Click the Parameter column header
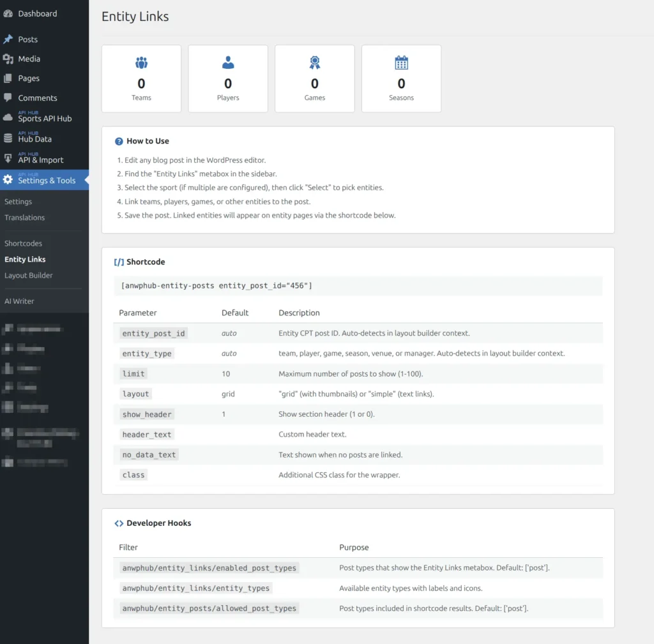The height and width of the screenshot is (644, 654). pos(138,313)
